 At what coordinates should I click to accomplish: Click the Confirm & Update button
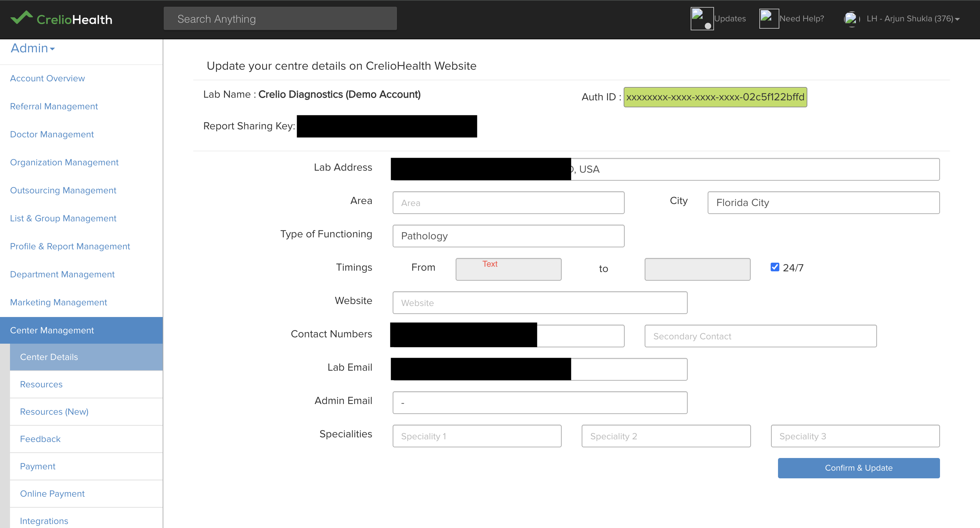(x=859, y=468)
